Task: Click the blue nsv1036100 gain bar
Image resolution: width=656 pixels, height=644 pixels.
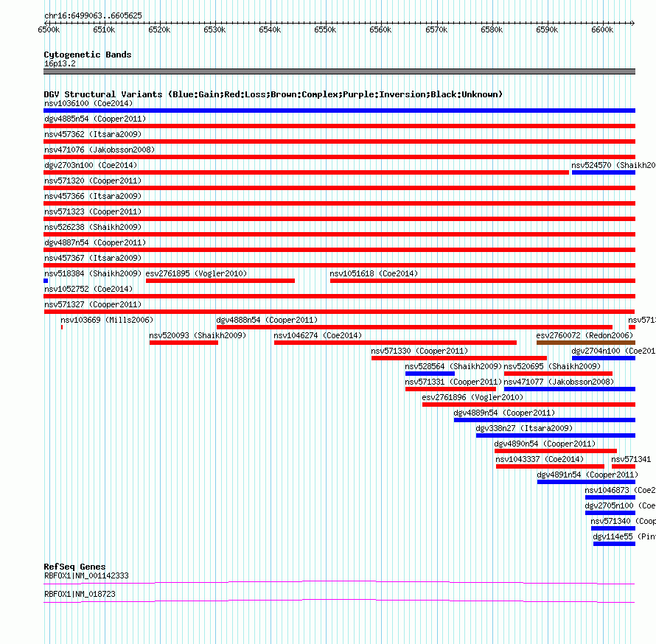Action: coord(339,111)
